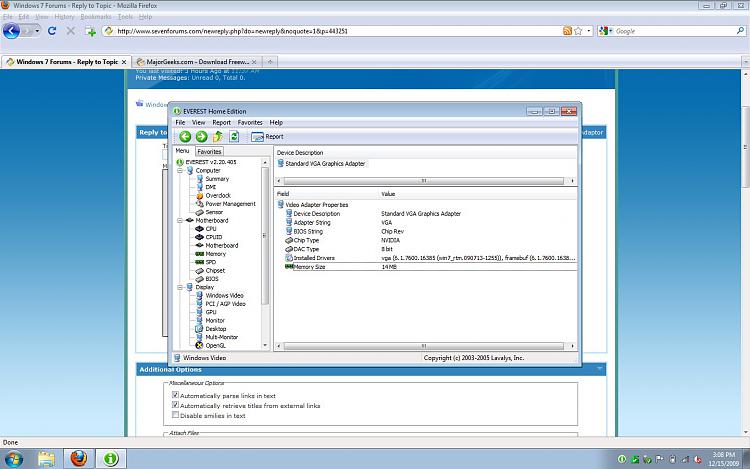Click EVEREST taskbar button

click(x=110, y=459)
